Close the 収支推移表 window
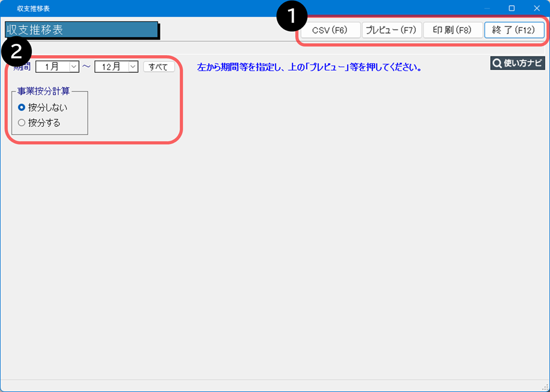The image size is (550, 392). click(536, 8)
